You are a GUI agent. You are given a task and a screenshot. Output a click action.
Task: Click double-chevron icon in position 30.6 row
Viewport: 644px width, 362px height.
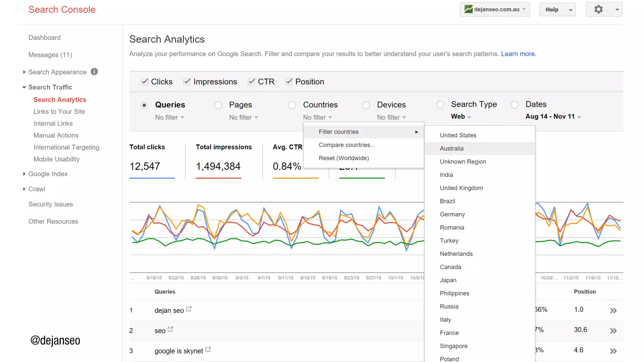click(x=613, y=331)
